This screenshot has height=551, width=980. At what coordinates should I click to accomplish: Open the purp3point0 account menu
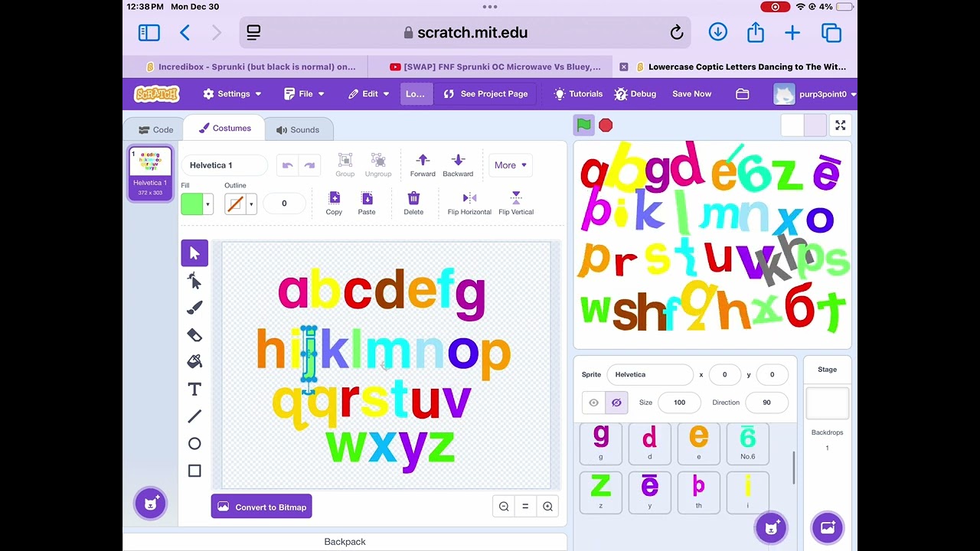[815, 94]
